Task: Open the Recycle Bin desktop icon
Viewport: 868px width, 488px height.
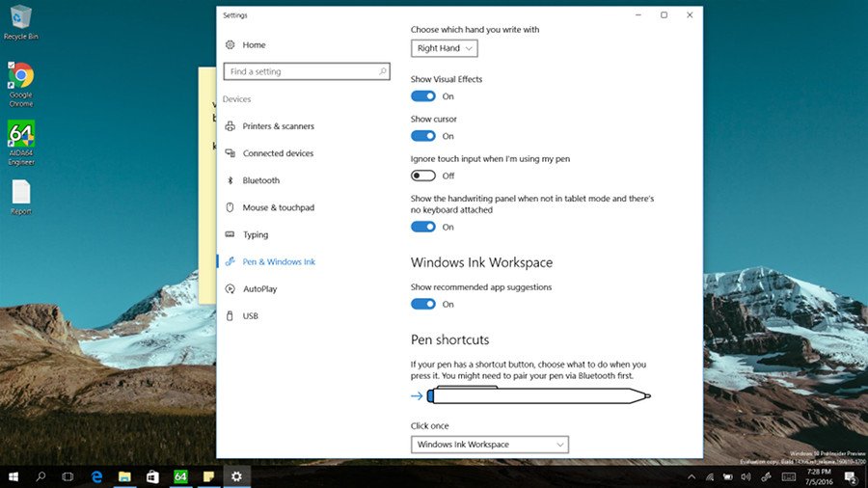Action: click(x=20, y=22)
